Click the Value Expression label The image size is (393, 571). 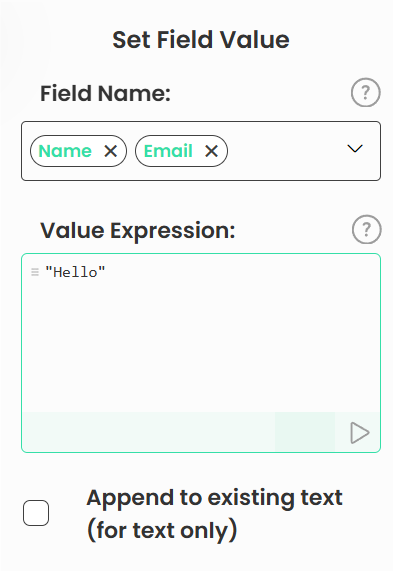(x=138, y=231)
